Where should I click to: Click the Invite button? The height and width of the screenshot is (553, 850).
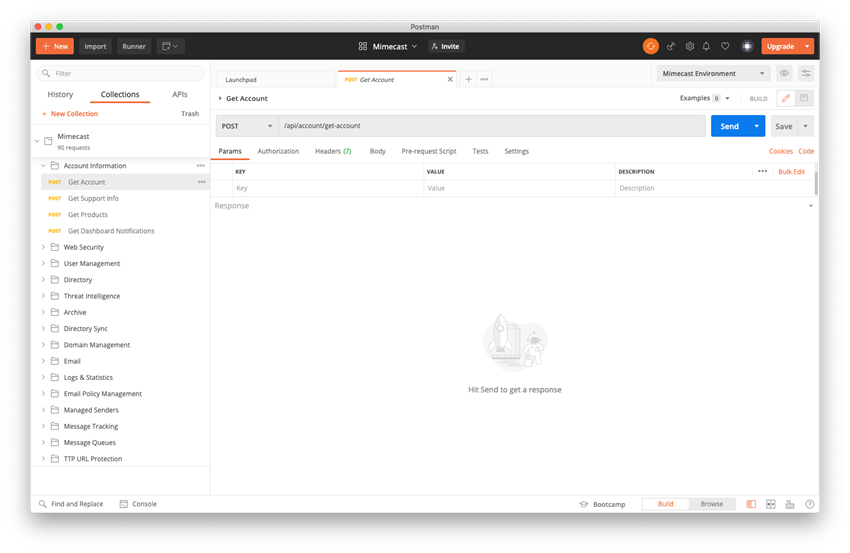click(446, 47)
